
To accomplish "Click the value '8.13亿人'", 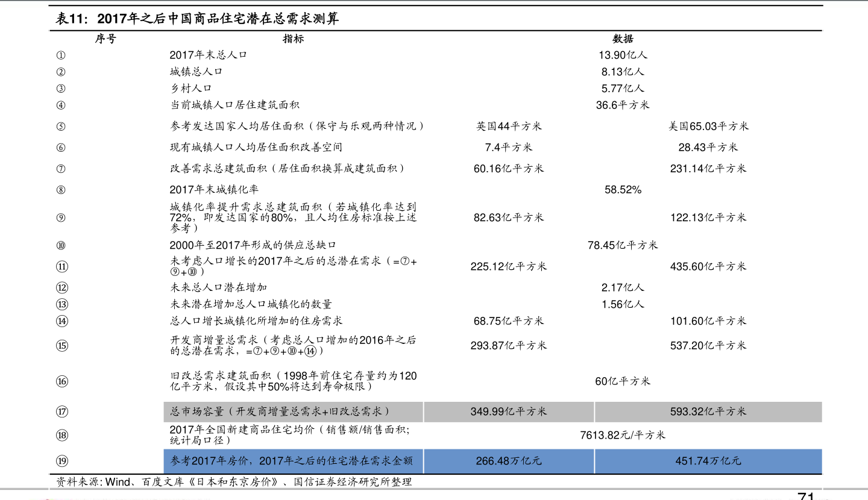I will click(623, 71).
